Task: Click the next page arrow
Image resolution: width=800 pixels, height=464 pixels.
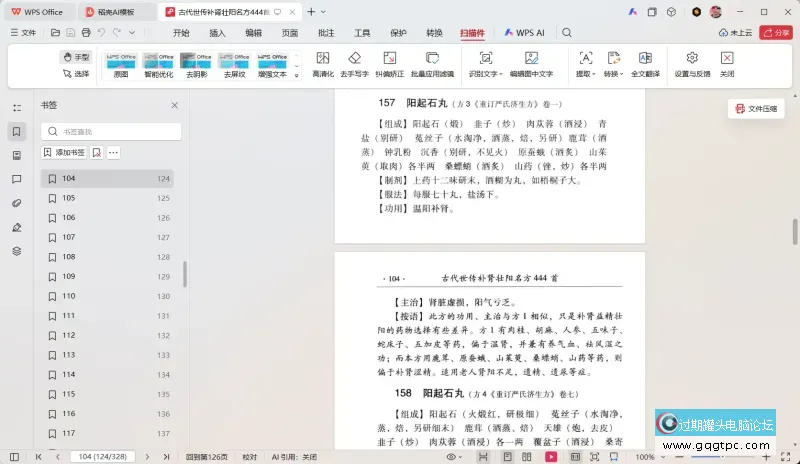Action: coord(147,457)
